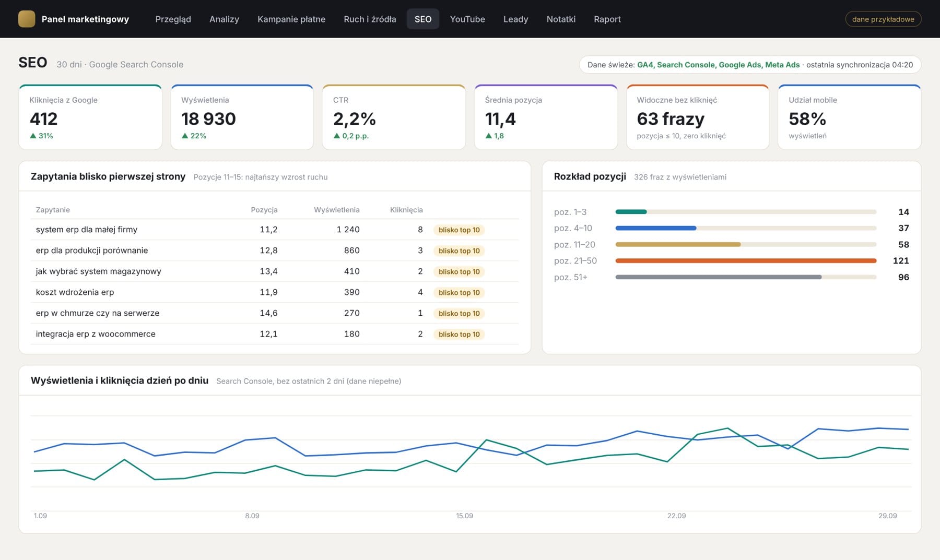Select query system erp dla małej firmy
This screenshot has width=940, height=560.
87,230
